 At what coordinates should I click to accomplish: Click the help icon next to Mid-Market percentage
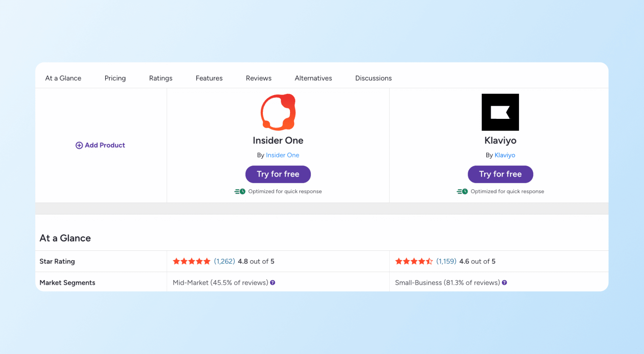coord(272,282)
